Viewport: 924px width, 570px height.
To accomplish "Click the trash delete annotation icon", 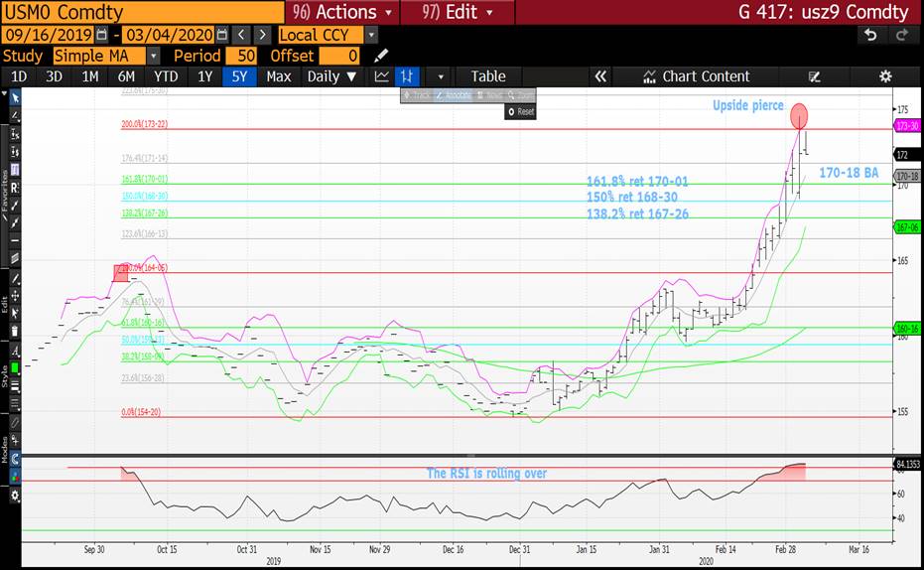I will pos(15,332).
